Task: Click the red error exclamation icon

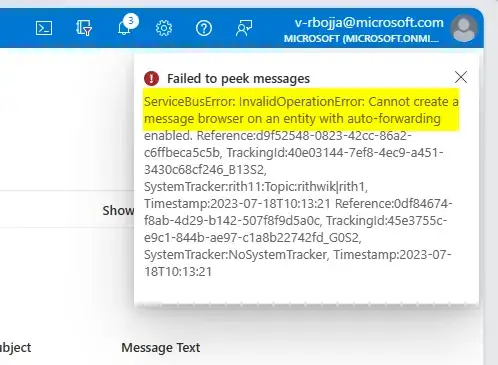Action: coord(151,79)
